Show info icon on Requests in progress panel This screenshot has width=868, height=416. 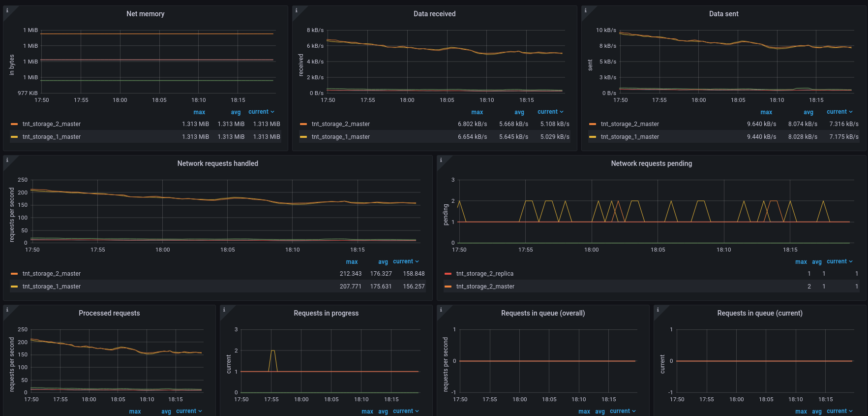(224, 310)
